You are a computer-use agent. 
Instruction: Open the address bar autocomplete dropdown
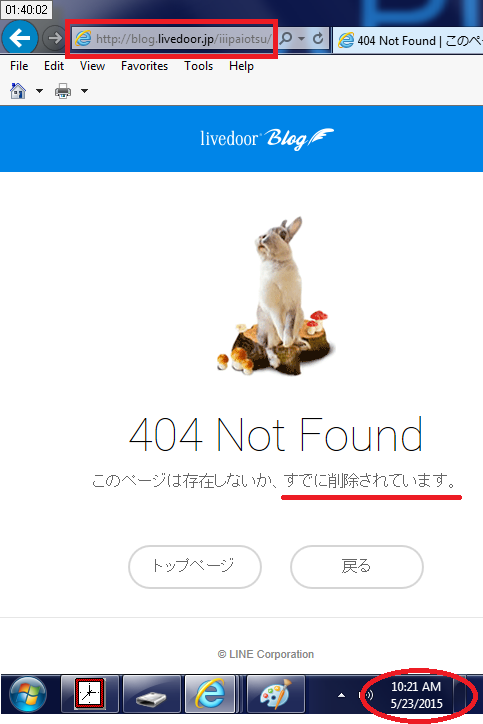point(302,39)
